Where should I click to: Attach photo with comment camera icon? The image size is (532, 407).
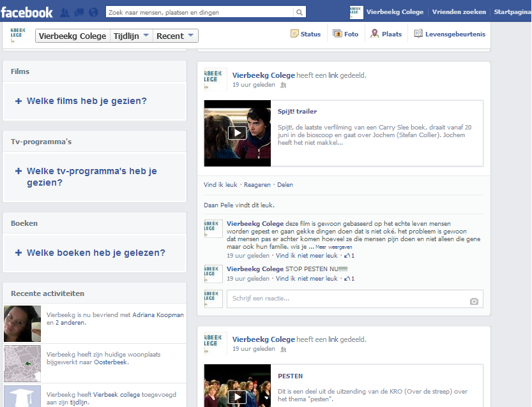(x=474, y=301)
